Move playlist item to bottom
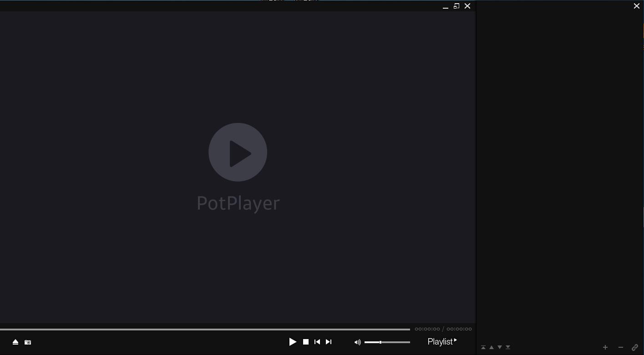644x355 pixels. (508, 347)
